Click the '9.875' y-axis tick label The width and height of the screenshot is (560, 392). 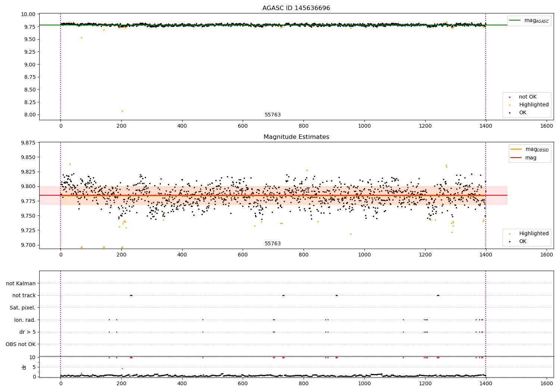[x=28, y=143]
